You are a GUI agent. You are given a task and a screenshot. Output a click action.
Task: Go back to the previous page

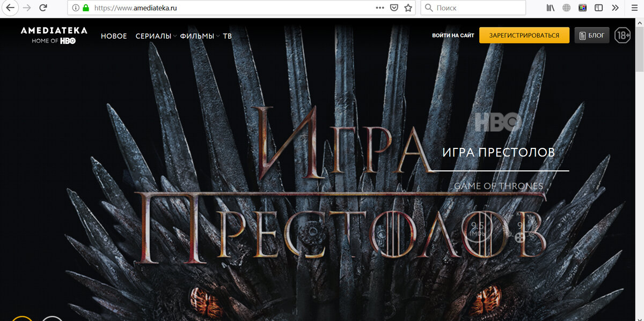click(x=9, y=8)
